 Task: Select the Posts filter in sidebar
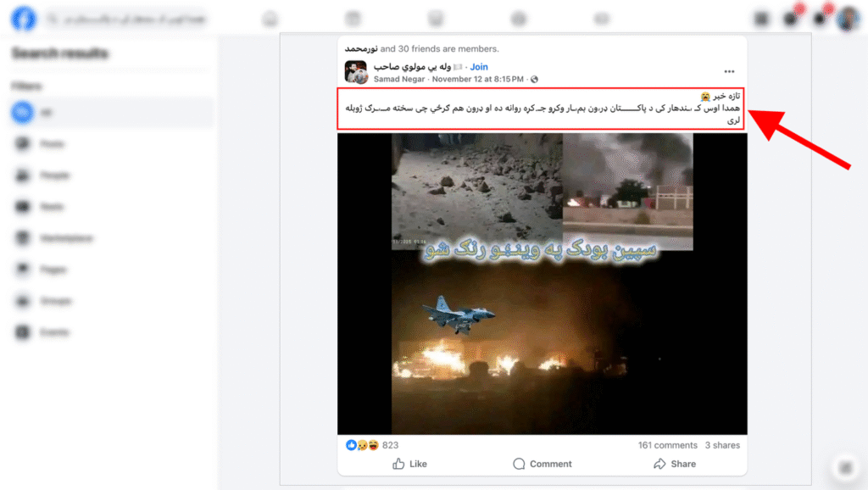(x=112, y=144)
